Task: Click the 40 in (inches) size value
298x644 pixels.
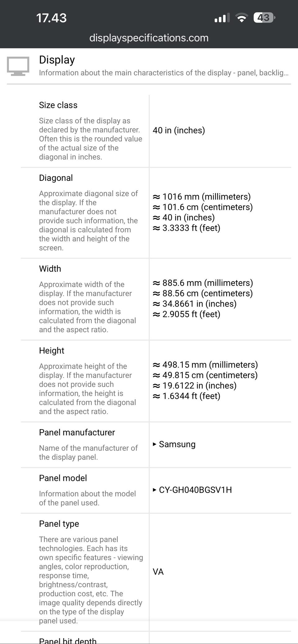Action: [179, 130]
